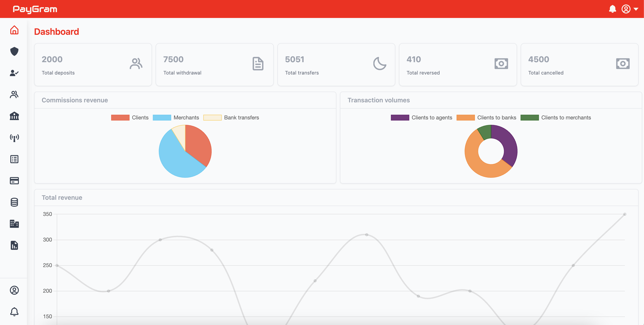This screenshot has width=644, height=325.
Task: Toggle the Bank transfers legend swatch
Action: [x=213, y=118]
